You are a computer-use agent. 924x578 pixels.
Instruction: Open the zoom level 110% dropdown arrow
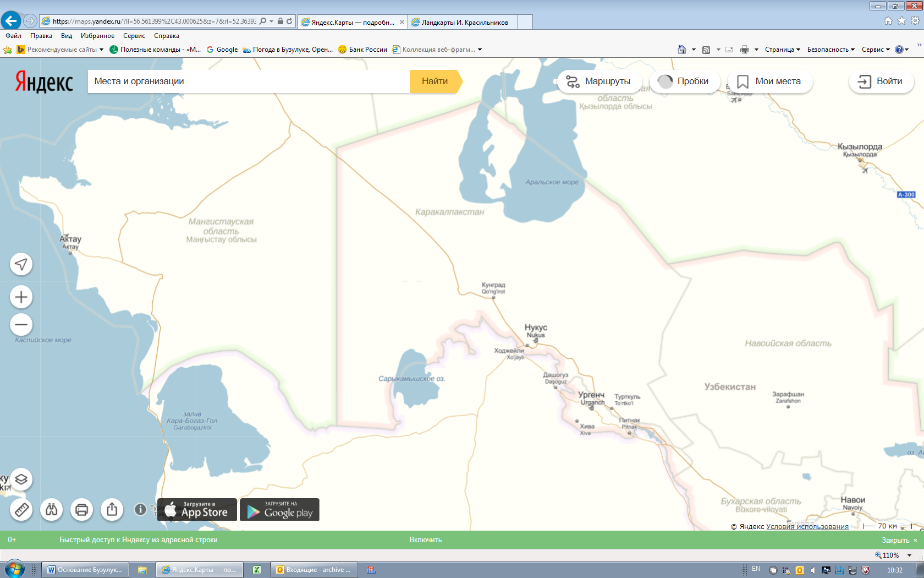tap(910, 555)
